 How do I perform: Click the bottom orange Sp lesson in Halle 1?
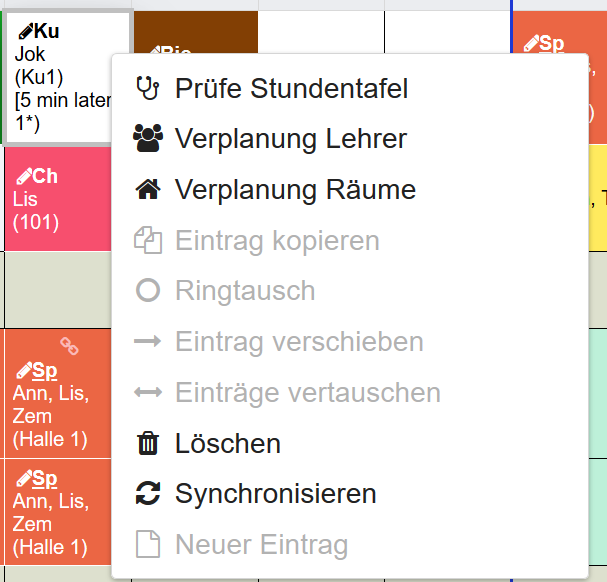pos(57,512)
